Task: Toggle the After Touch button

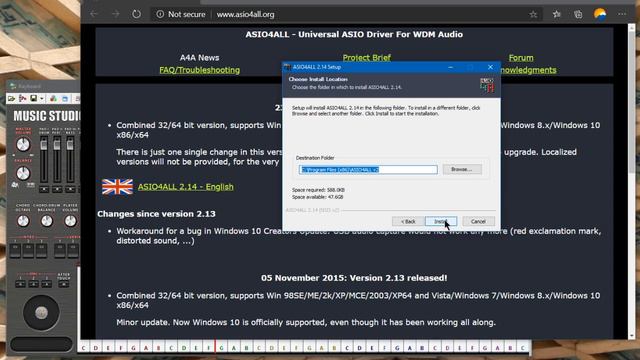Action: [63, 284]
